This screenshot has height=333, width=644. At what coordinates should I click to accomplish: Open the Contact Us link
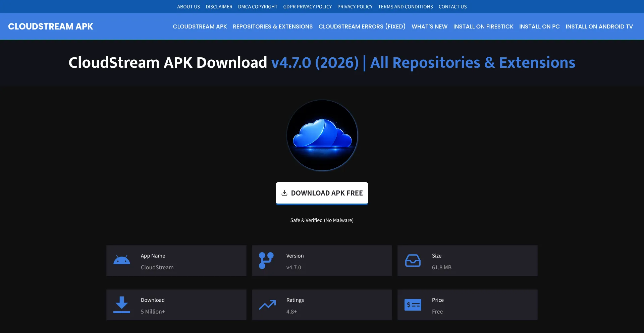point(452,7)
